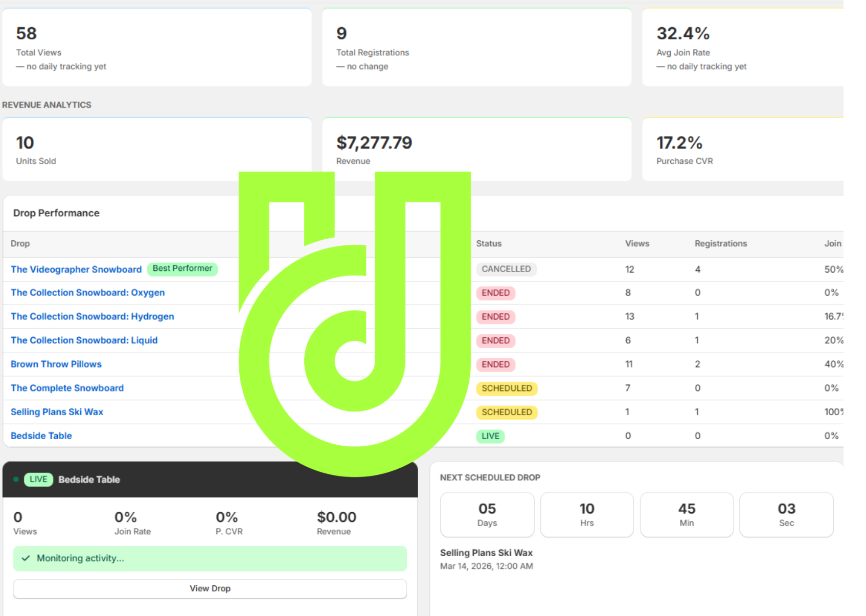Click SCHEDULED badge on Complete Snowboard row
The image size is (866, 616).
click(507, 389)
